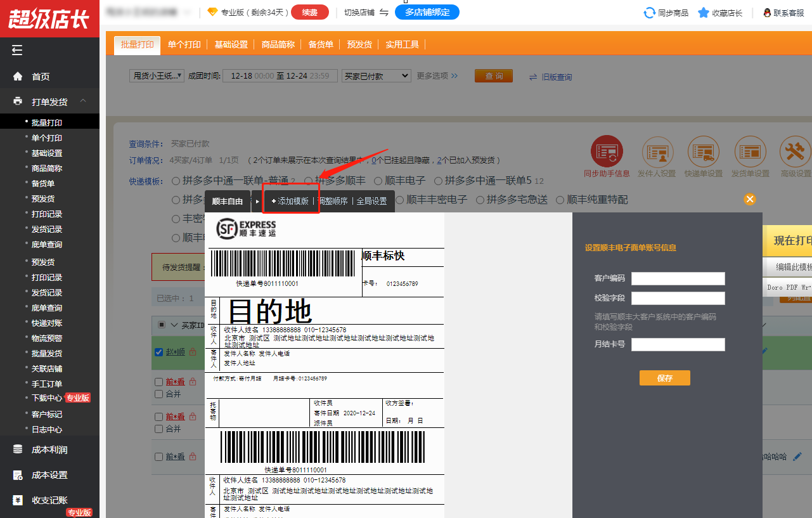Click the switch-store arrows icon
The width and height of the screenshot is (812, 518).
pos(383,12)
